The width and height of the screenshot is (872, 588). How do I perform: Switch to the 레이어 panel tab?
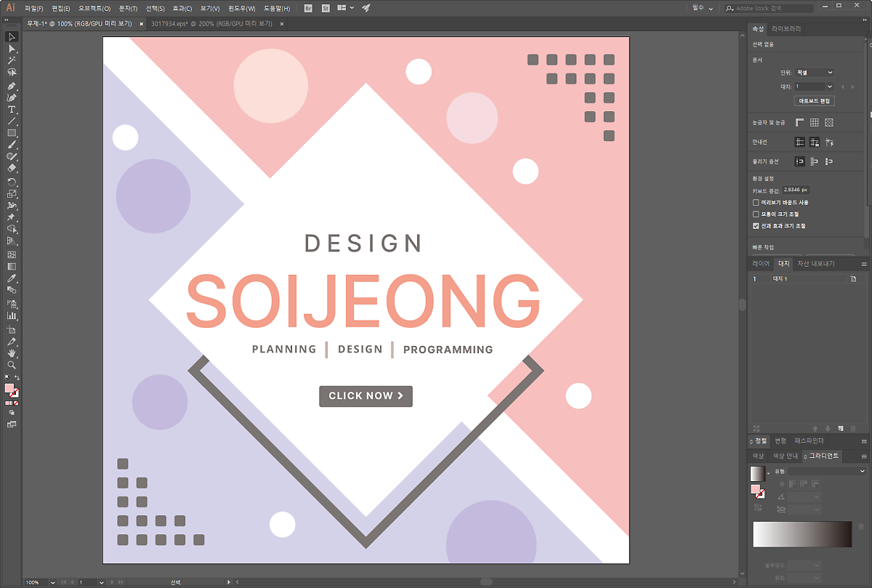click(761, 264)
